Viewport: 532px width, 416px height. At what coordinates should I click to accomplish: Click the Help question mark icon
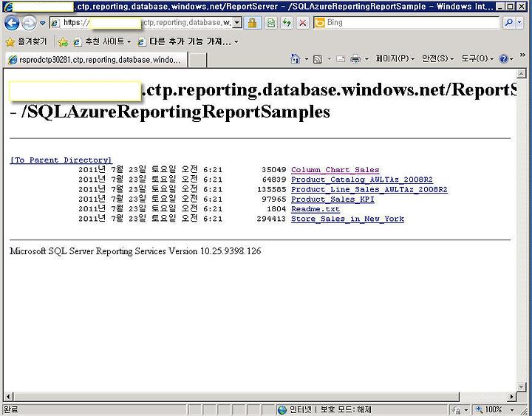503,59
